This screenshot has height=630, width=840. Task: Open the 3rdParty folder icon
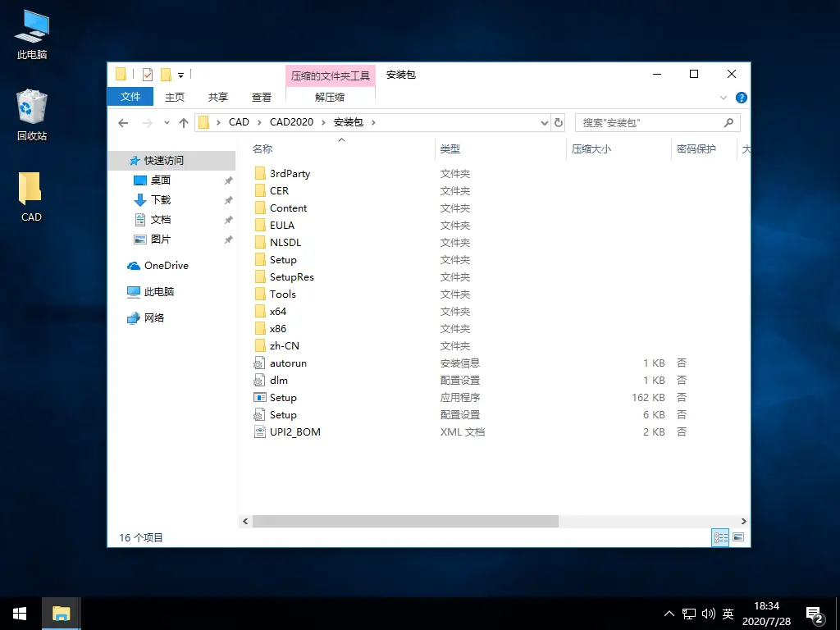click(x=260, y=173)
